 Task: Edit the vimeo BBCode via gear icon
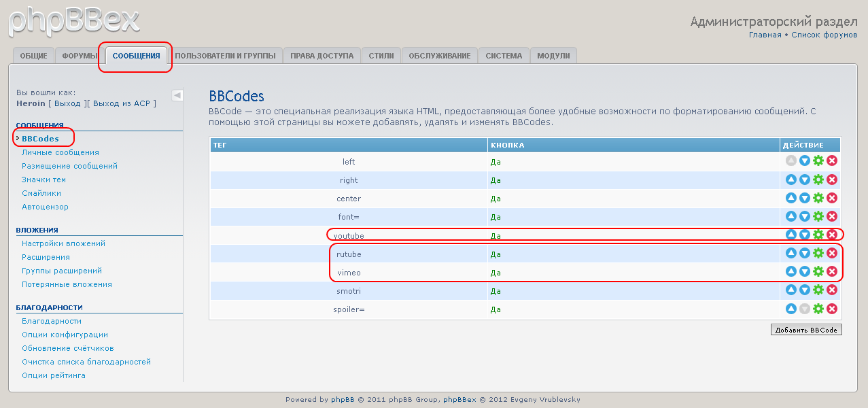[x=818, y=271]
